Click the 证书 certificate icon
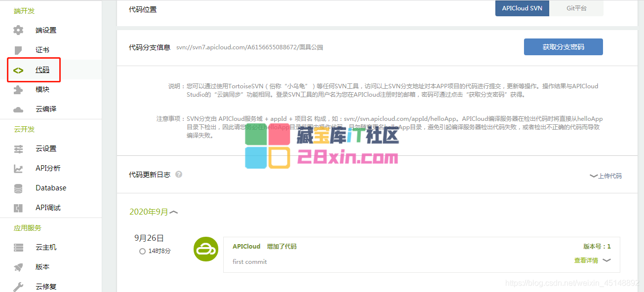This screenshot has width=644, height=292. 18,50
